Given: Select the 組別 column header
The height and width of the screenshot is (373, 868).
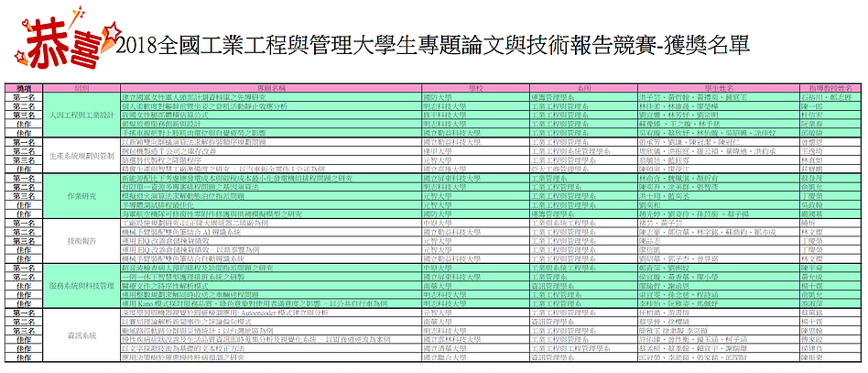Looking at the screenshot, I should coord(81,89).
